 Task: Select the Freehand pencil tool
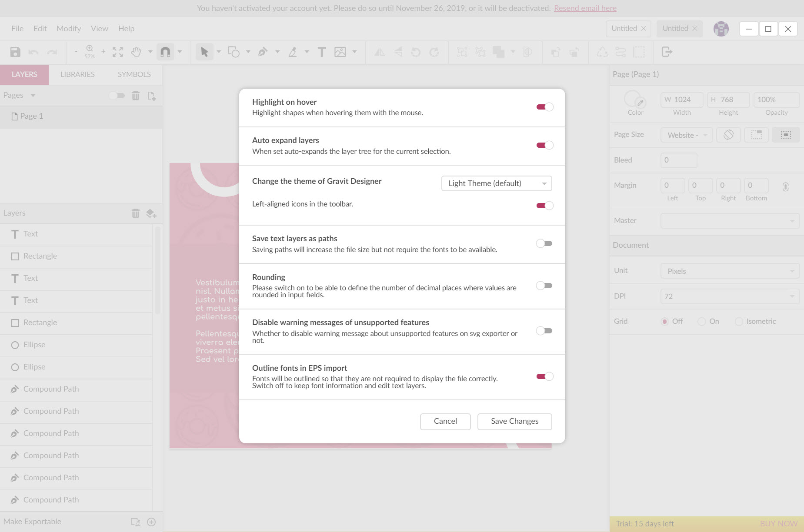pyautogui.click(x=293, y=52)
